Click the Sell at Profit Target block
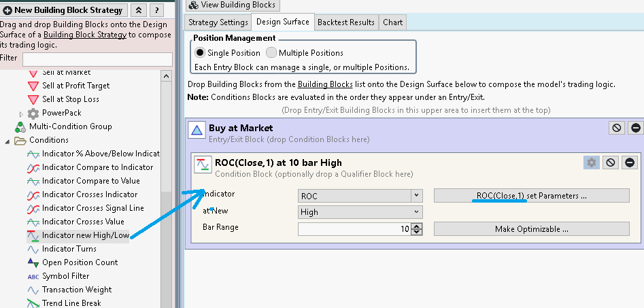644x308 pixels. pos(75,86)
